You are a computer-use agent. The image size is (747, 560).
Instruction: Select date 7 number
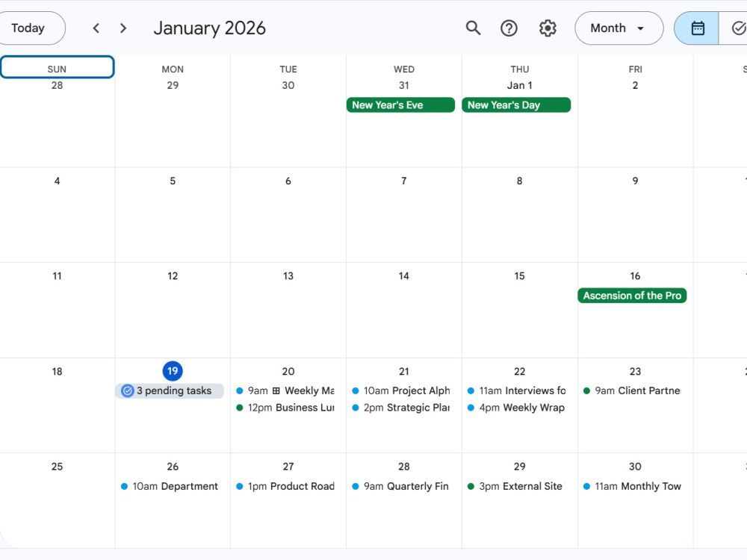404,181
